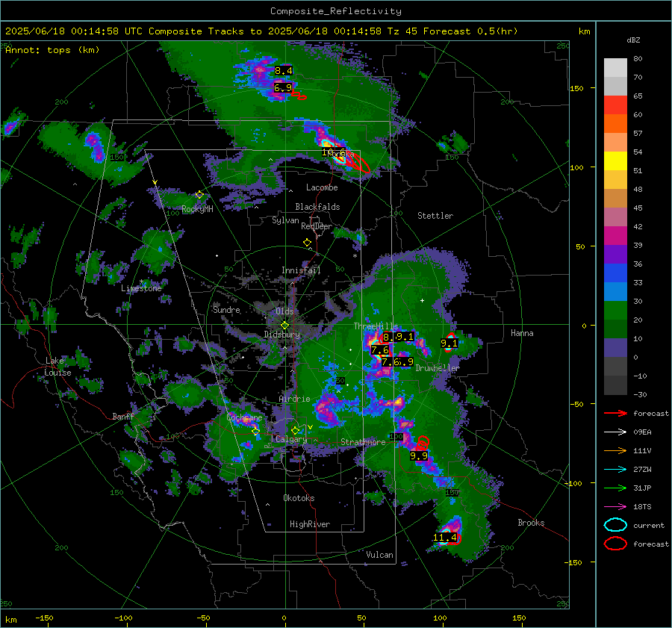Click the yellow diamond marker above Calgary
Screen dimensions: 672x628
coord(295,430)
